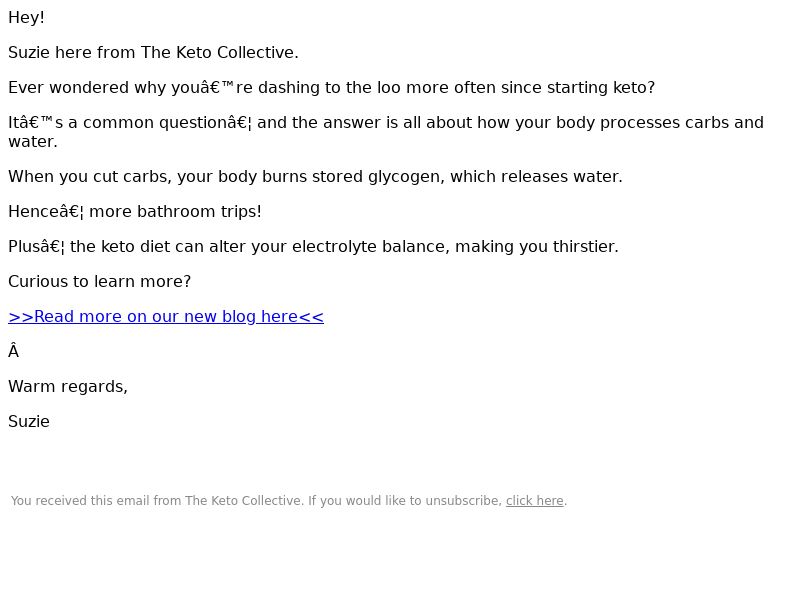Click the unsubscribe 'click here' link
This screenshot has height=600, width=800.
534,501
